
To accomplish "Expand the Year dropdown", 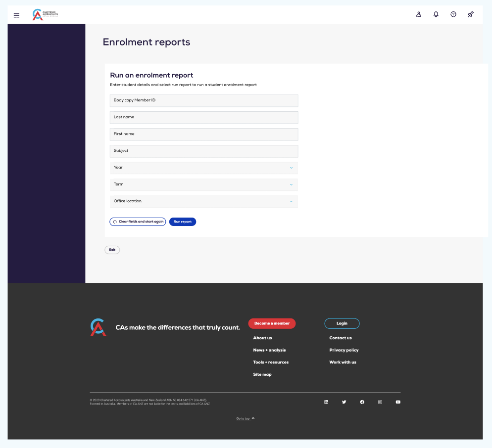I will coord(203,168).
